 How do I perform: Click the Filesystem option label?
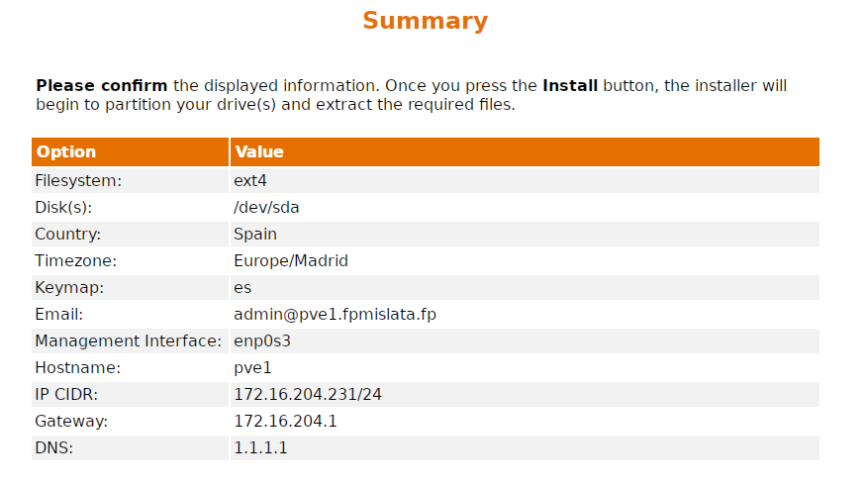(x=78, y=181)
